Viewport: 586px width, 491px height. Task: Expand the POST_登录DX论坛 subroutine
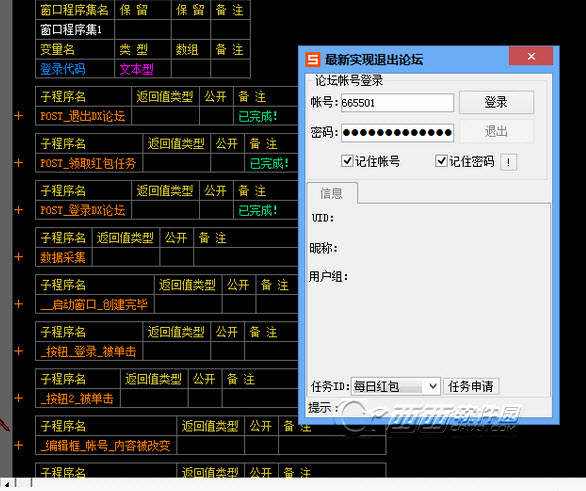[18, 210]
